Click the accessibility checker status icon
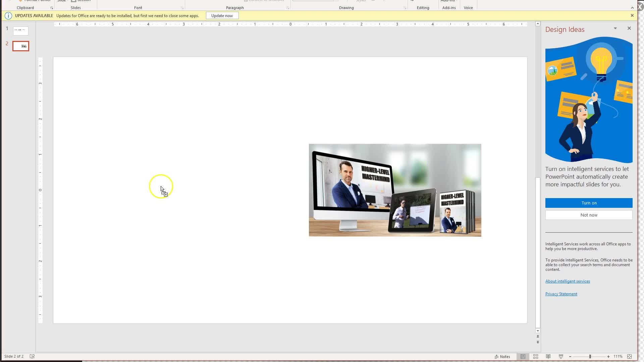This screenshot has width=644, height=362. [32, 356]
